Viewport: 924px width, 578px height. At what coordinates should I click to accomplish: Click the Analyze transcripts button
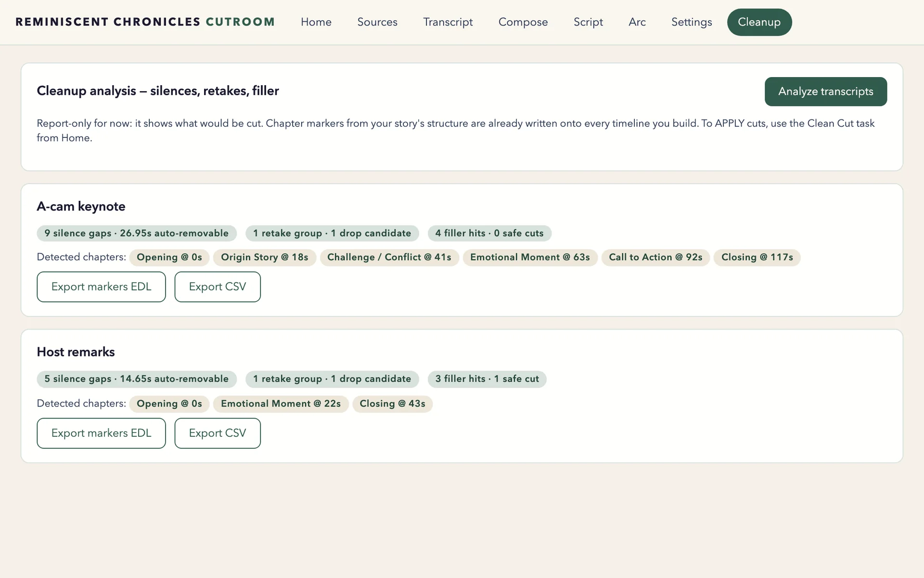pos(826,92)
